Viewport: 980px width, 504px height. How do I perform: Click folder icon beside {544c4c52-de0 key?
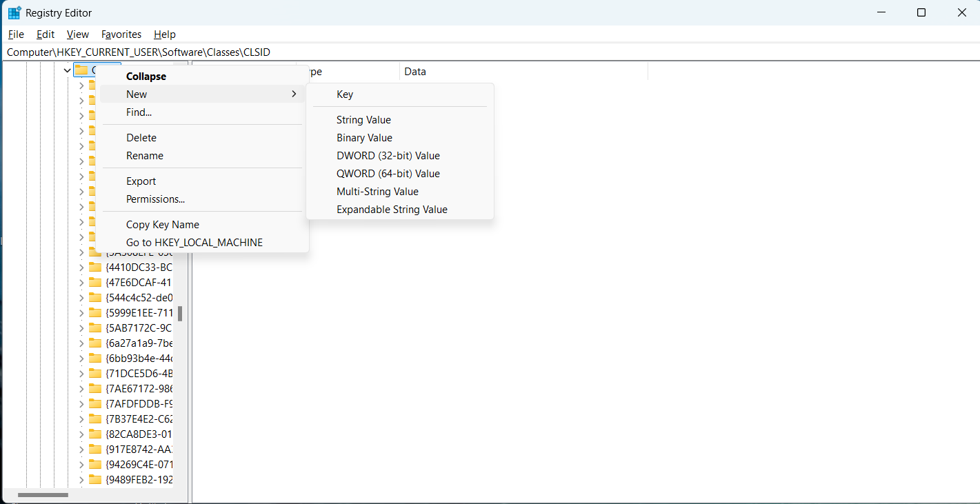tap(95, 298)
